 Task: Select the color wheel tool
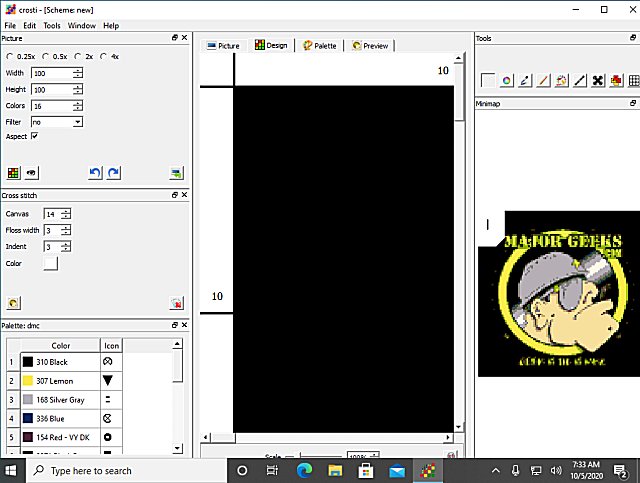tap(507, 80)
